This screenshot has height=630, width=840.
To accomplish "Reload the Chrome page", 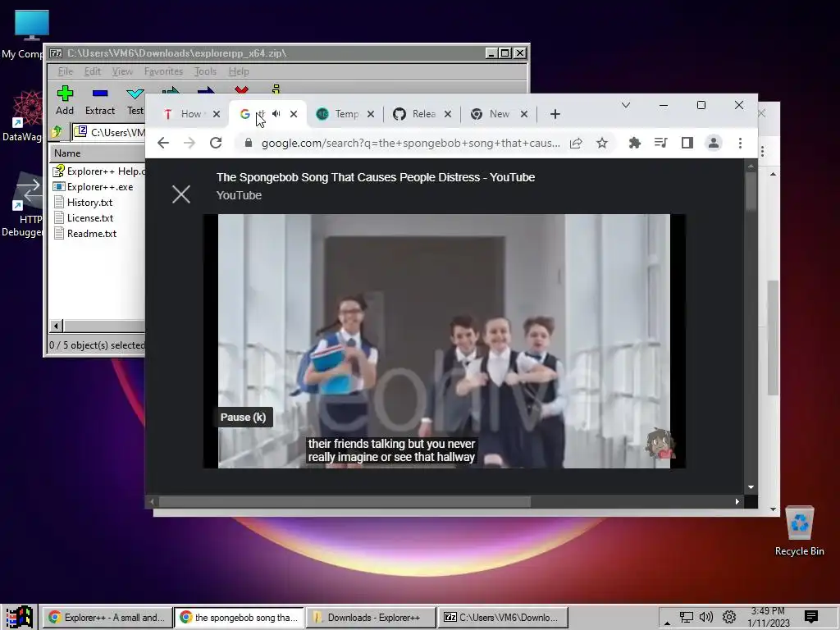I will pyautogui.click(x=216, y=143).
